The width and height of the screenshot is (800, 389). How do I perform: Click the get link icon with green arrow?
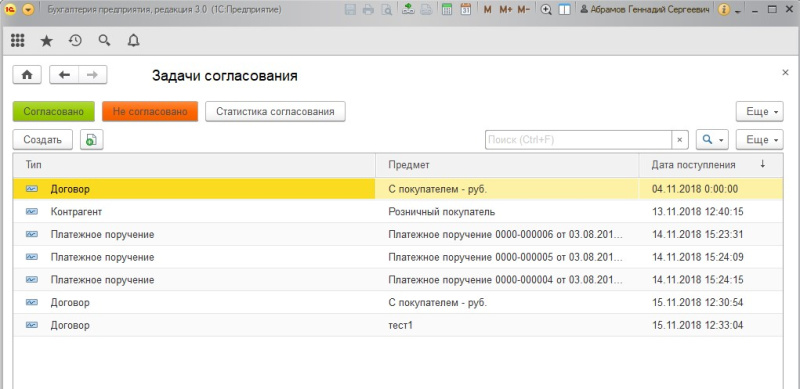[408, 10]
